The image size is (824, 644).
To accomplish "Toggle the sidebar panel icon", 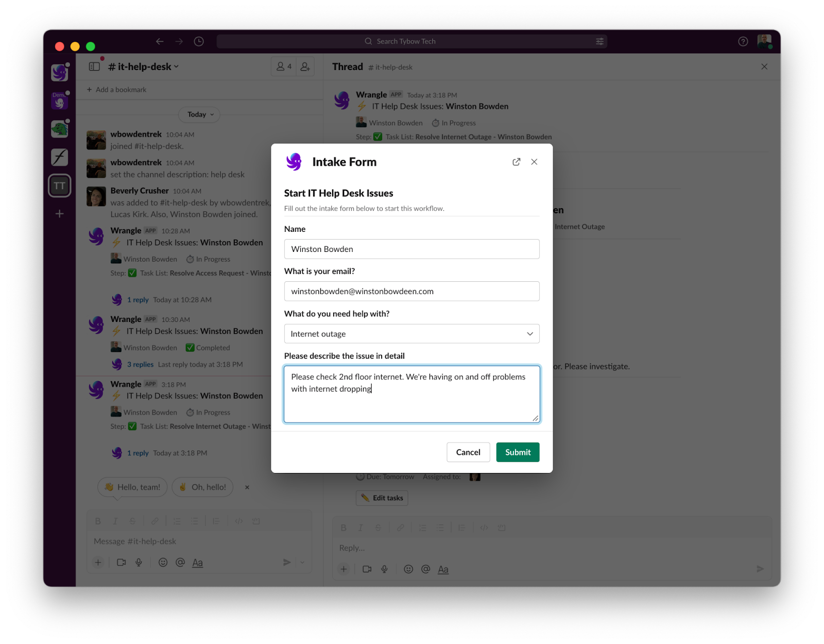I will click(94, 66).
